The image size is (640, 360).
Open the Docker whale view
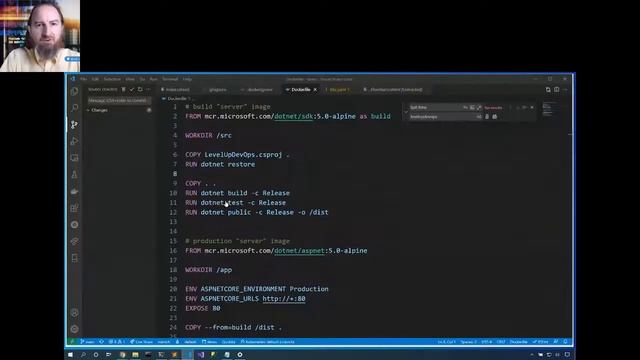tap(74, 191)
